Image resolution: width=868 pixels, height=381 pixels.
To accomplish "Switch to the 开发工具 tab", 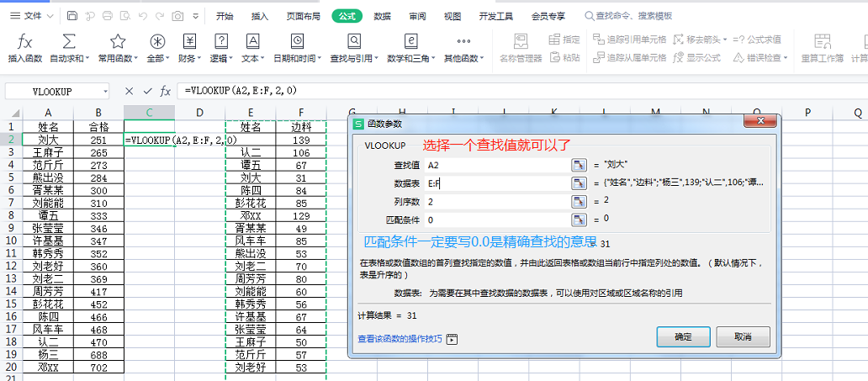I will (x=496, y=16).
